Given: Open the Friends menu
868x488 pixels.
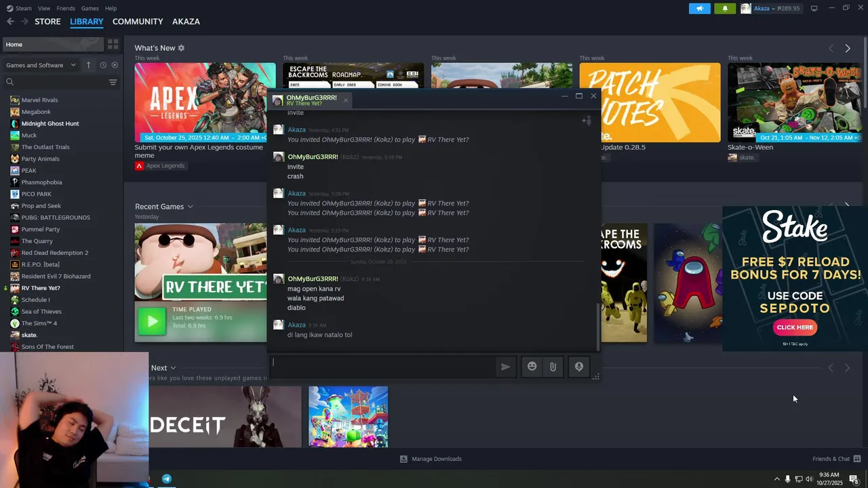Looking at the screenshot, I should tap(66, 8).
